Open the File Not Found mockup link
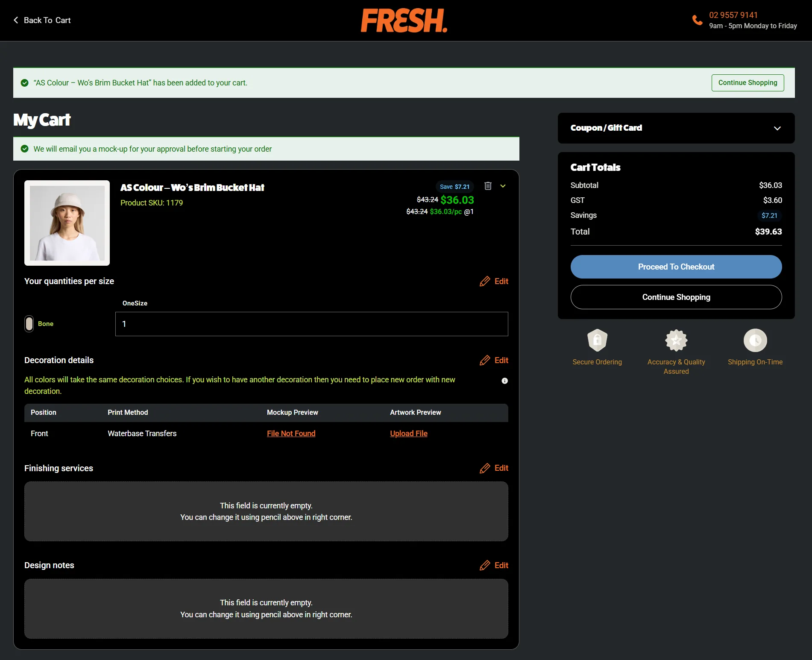The width and height of the screenshot is (812, 660). [291, 433]
